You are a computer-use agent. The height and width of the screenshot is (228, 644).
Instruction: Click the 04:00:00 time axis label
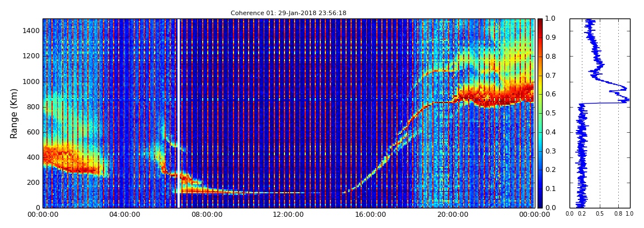click(x=125, y=215)
